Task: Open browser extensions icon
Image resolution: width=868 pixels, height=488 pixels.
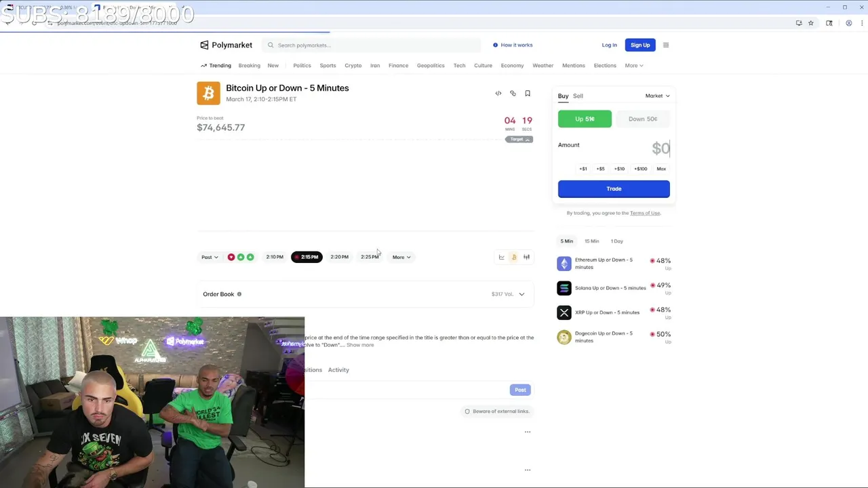Action: point(829,23)
